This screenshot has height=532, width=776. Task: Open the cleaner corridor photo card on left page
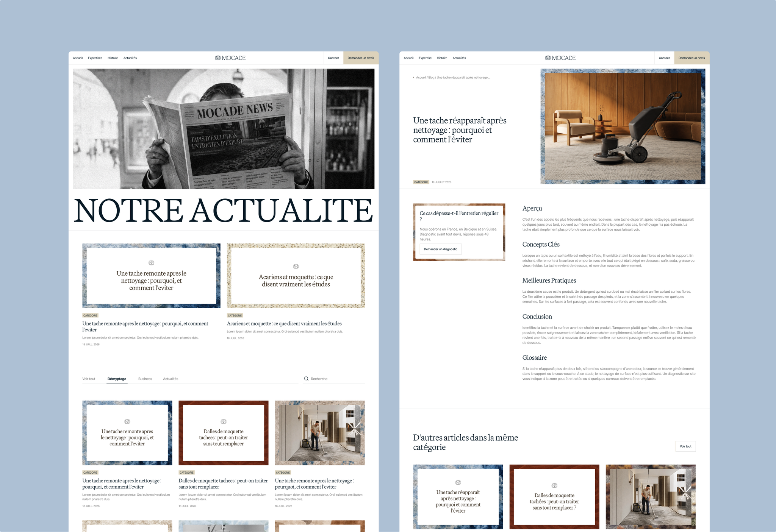[320, 433]
